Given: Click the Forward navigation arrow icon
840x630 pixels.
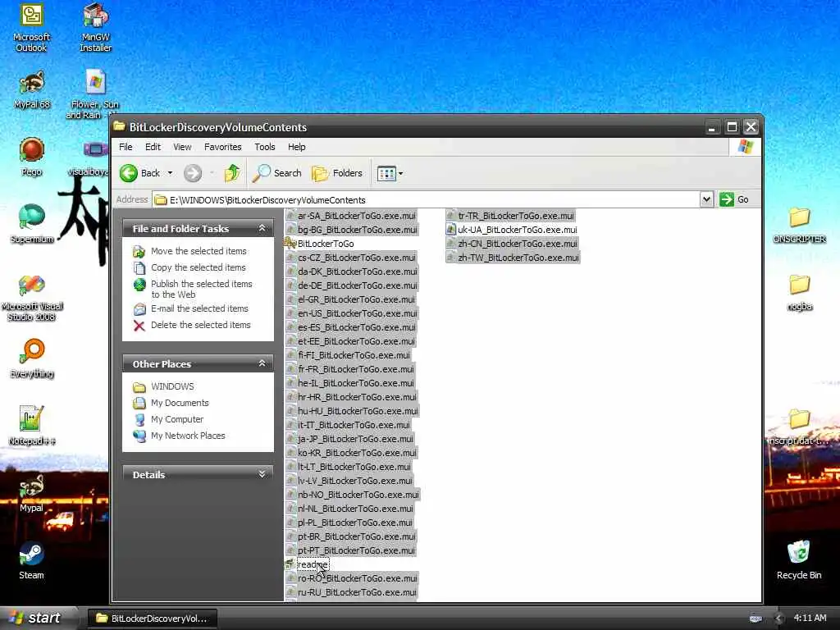Looking at the screenshot, I should coord(193,173).
